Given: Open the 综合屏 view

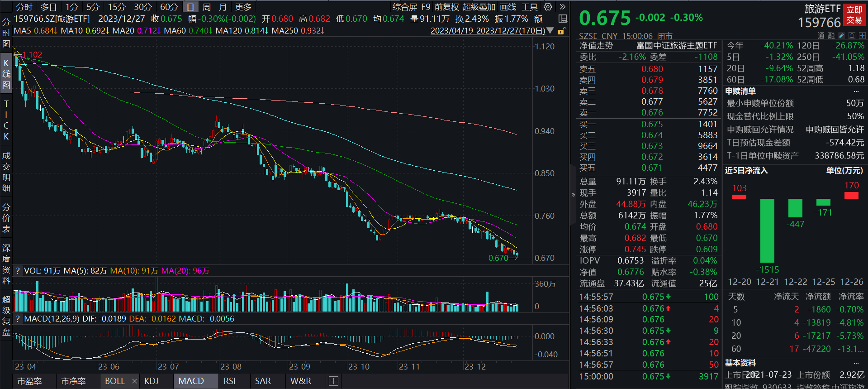Looking at the screenshot, I should (404, 7).
